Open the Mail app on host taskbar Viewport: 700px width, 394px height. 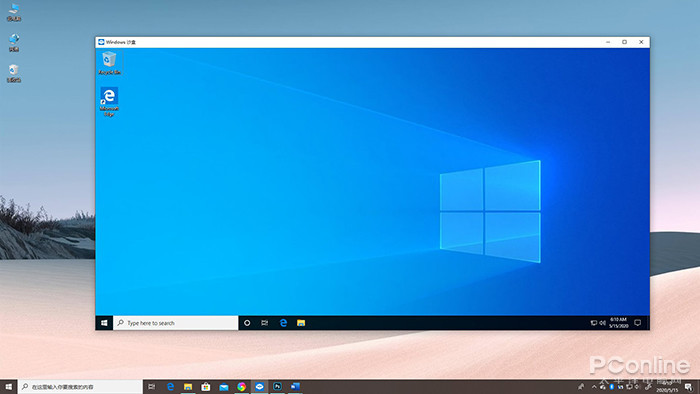coord(224,386)
